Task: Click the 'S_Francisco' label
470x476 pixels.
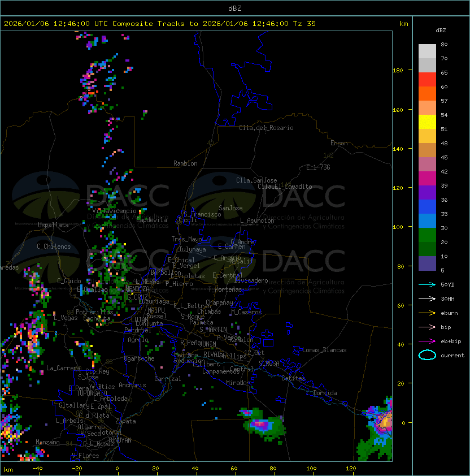Action: click(202, 214)
